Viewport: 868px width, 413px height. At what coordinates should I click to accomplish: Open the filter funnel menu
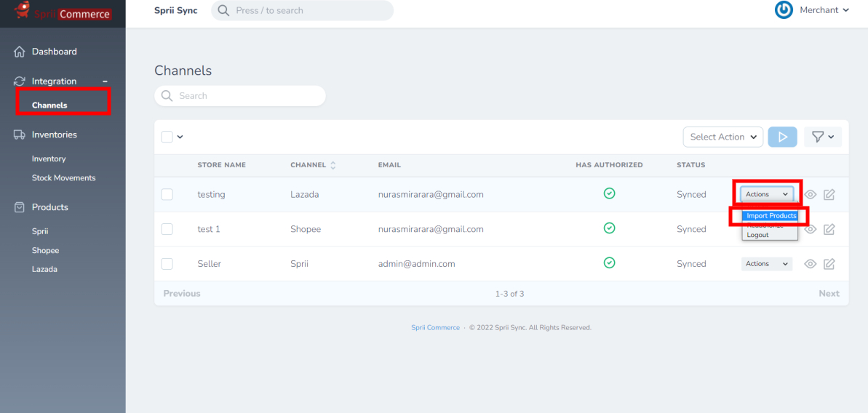coord(823,137)
